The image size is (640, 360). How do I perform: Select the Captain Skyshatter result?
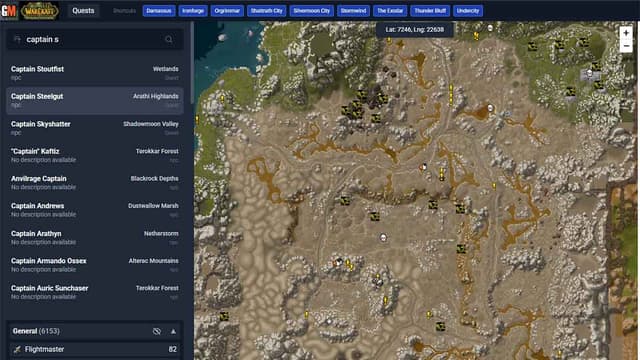coord(94,128)
